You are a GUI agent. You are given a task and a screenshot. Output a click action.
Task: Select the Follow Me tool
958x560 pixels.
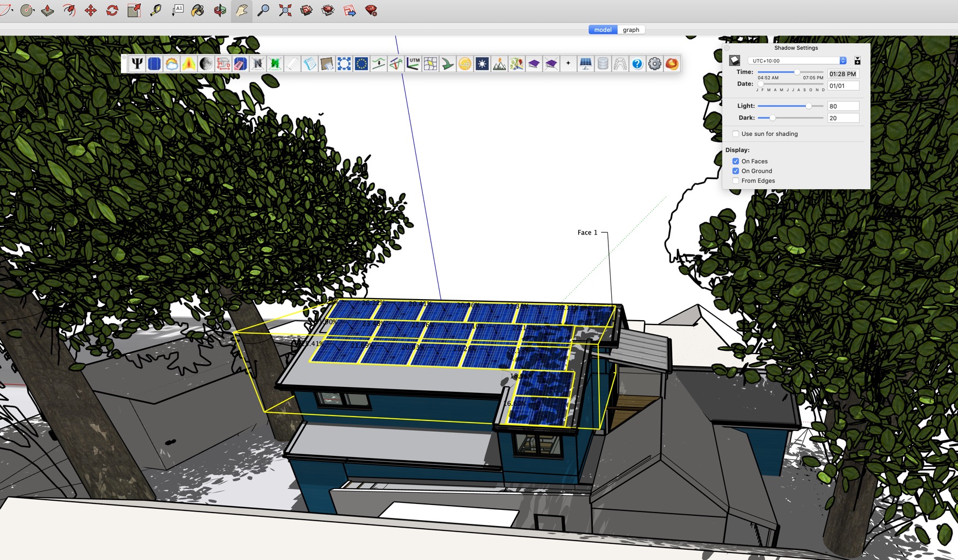(x=69, y=10)
